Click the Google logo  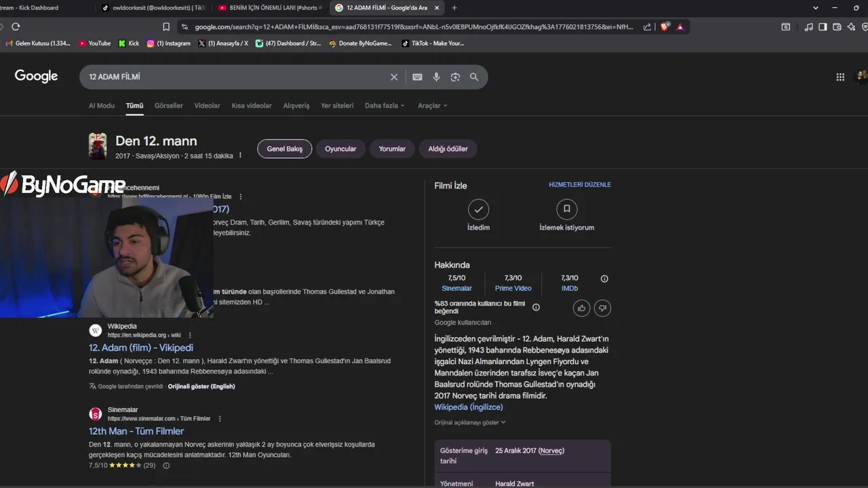coord(37,76)
